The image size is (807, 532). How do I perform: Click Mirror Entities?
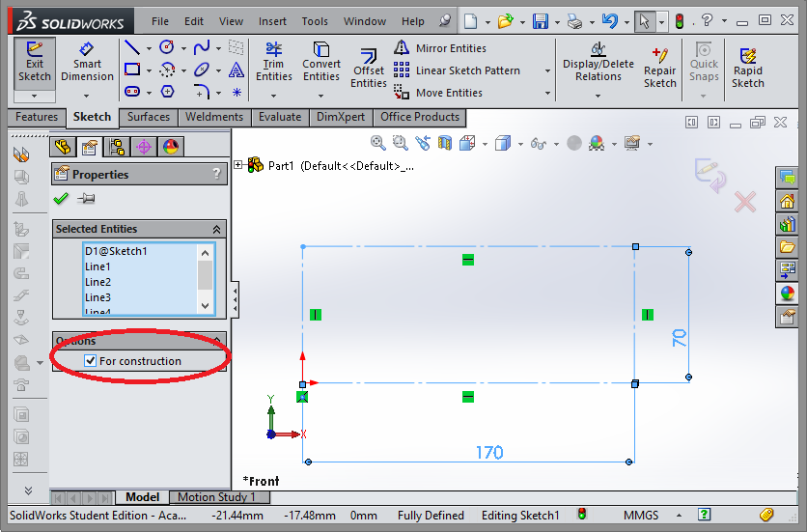tap(440, 48)
